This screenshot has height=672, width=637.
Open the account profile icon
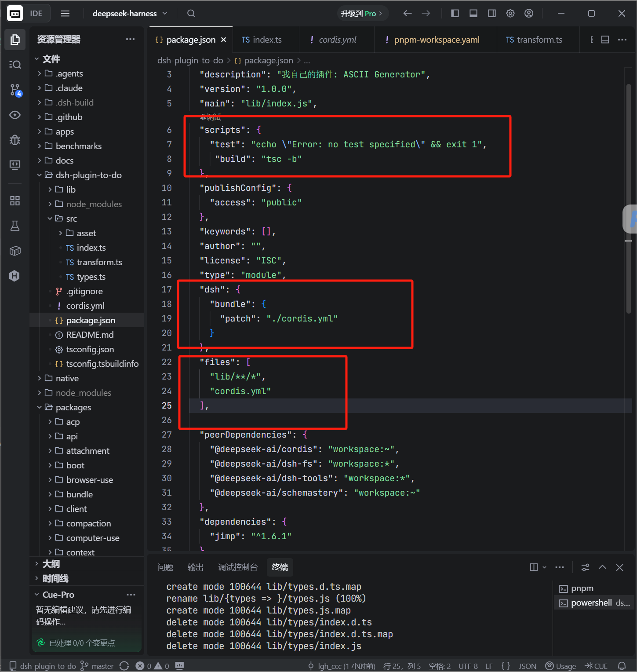tap(529, 14)
